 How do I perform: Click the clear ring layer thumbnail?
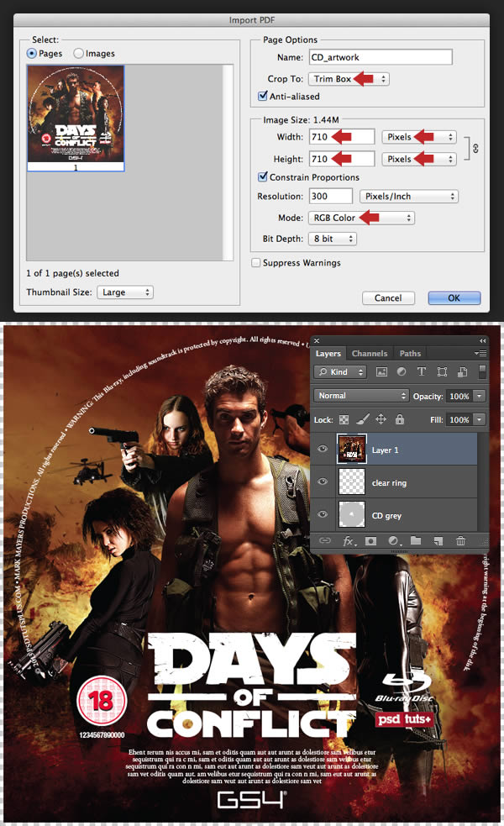tap(352, 482)
